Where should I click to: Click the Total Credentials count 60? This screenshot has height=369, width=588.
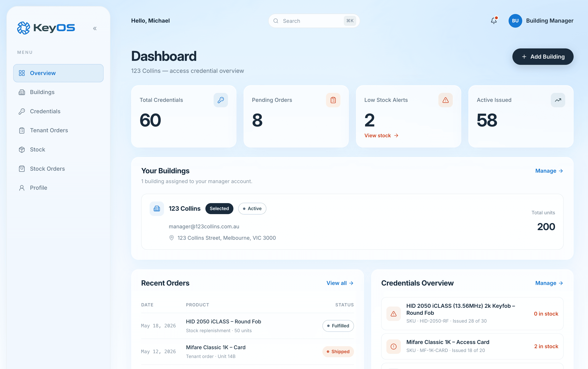coord(150,120)
